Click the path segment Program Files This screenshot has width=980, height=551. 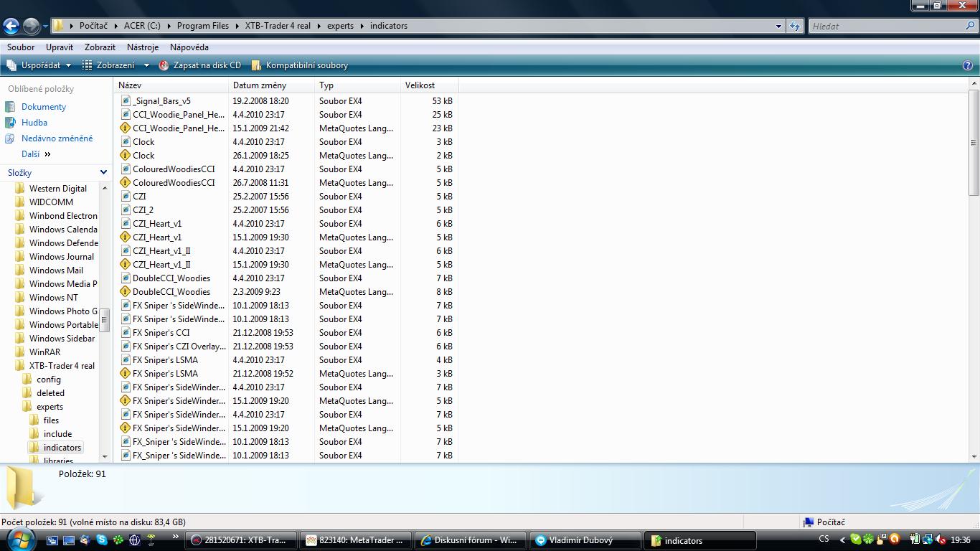[x=203, y=26]
